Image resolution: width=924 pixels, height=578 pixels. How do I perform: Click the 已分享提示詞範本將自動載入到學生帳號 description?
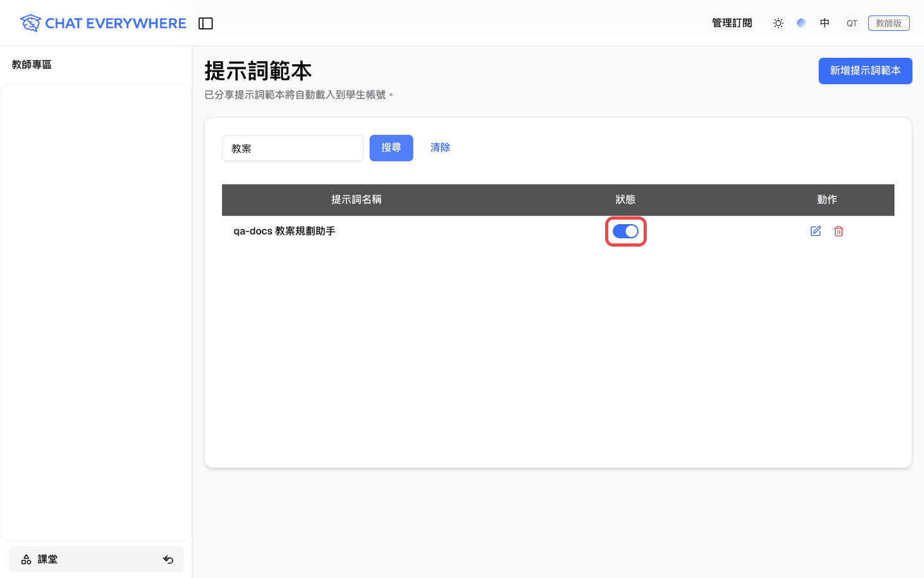point(299,95)
